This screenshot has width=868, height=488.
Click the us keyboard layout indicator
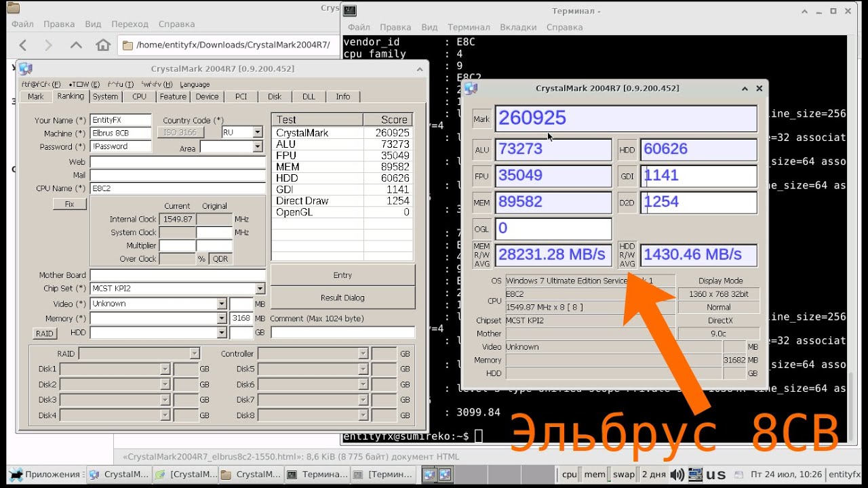tap(716, 474)
